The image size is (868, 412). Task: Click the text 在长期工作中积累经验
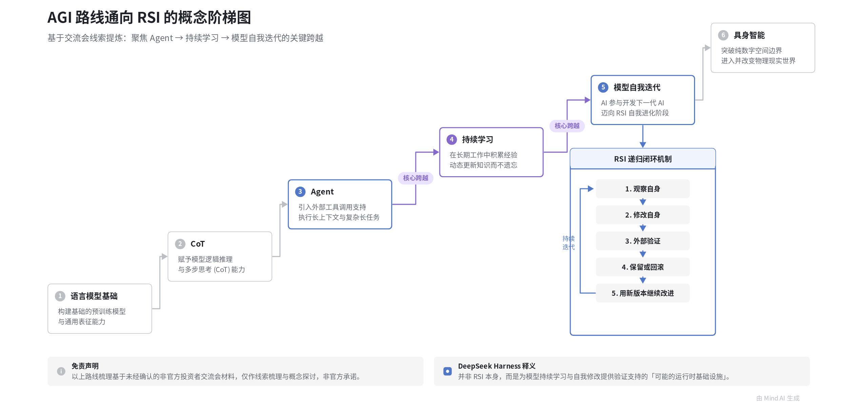point(484,155)
